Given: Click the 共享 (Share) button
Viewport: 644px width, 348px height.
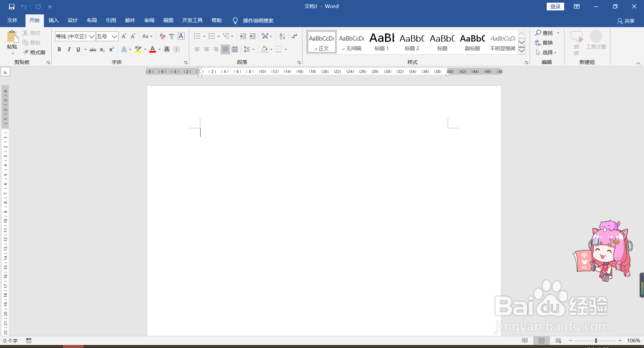Looking at the screenshot, I should 626,21.
